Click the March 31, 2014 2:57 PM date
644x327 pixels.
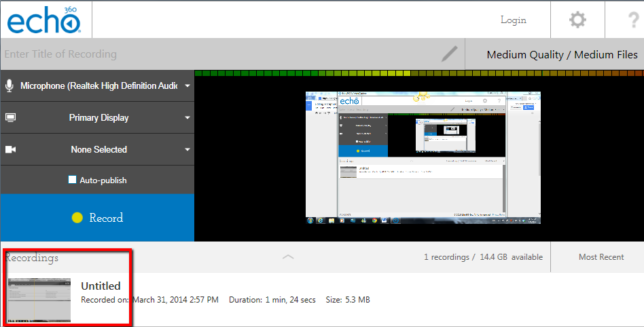pyautogui.click(x=175, y=300)
